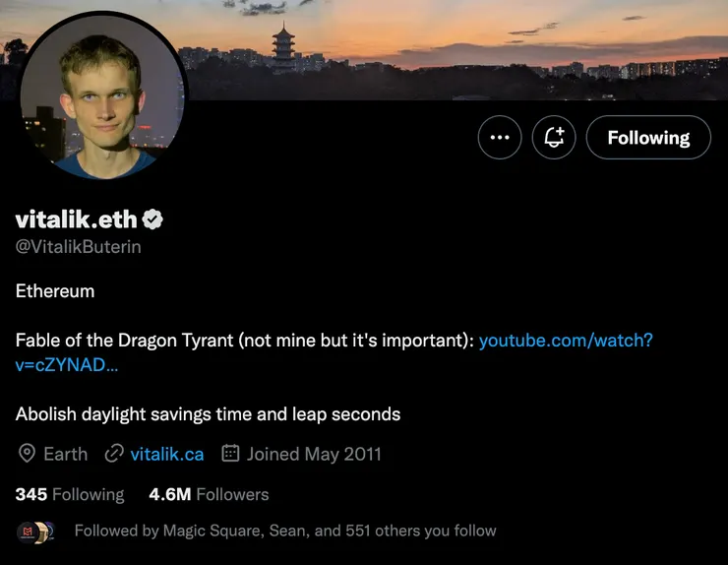Click the Earth location text
This screenshot has height=565, width=728.
66,454
